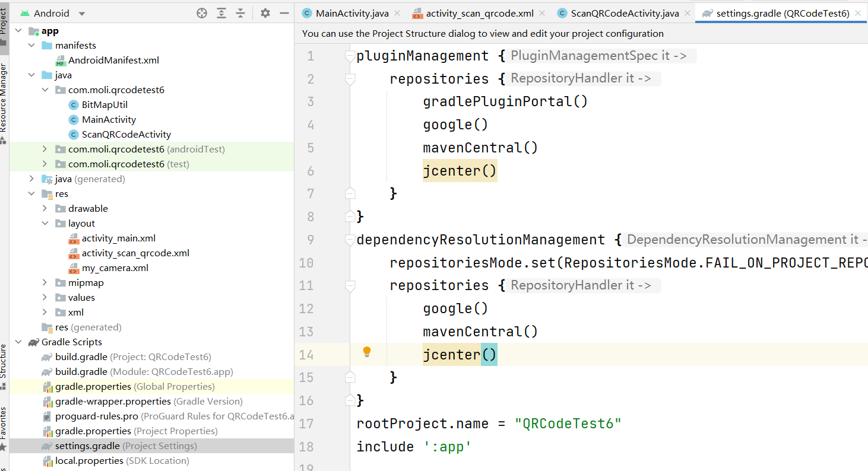
Task: Open local.properties (SDK Location)
Action: pos(115,461)
